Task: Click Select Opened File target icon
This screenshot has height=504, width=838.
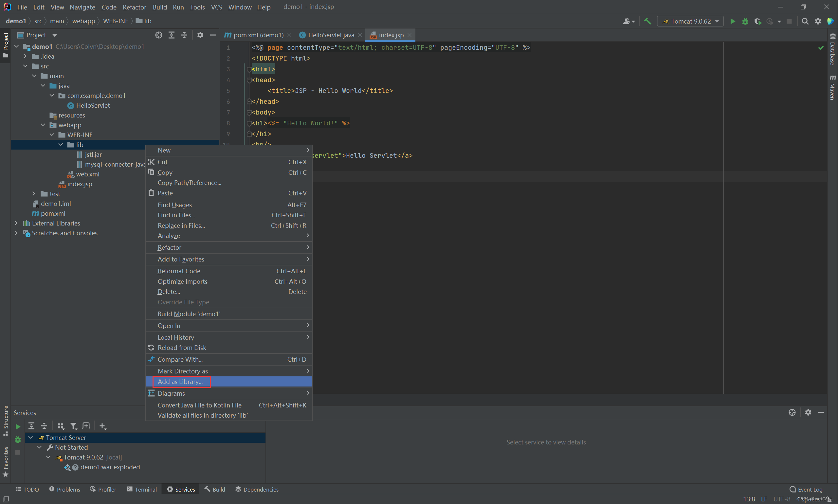Action: (159, 35)
